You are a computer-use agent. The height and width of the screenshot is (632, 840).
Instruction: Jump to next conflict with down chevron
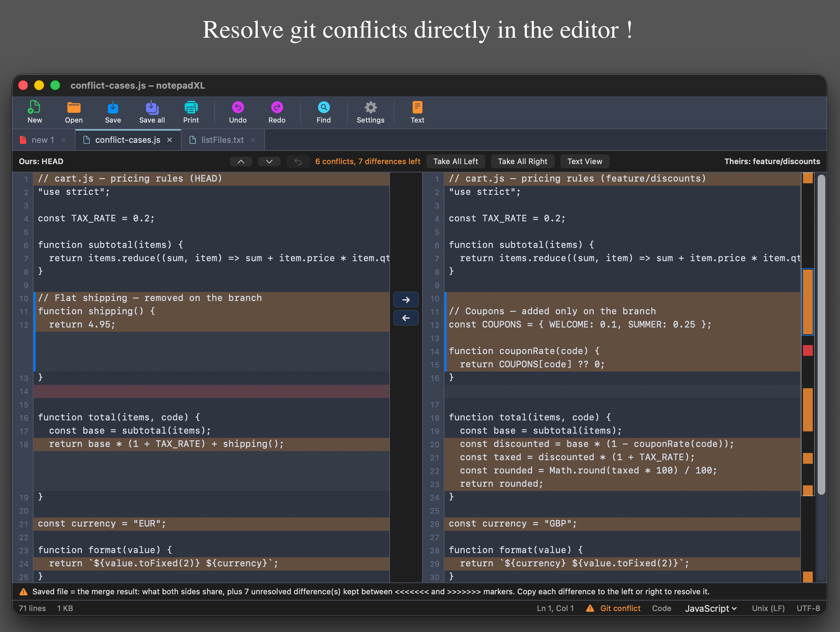point(269,161)
